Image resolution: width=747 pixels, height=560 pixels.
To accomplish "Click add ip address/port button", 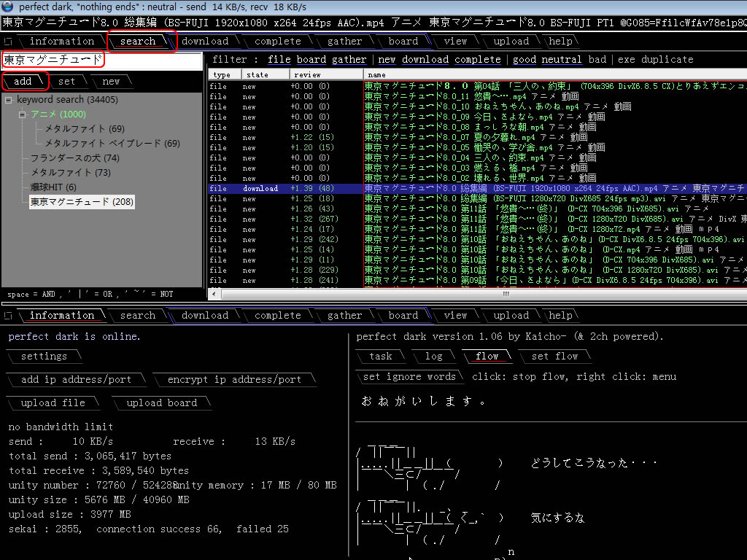I will (76, 379).
